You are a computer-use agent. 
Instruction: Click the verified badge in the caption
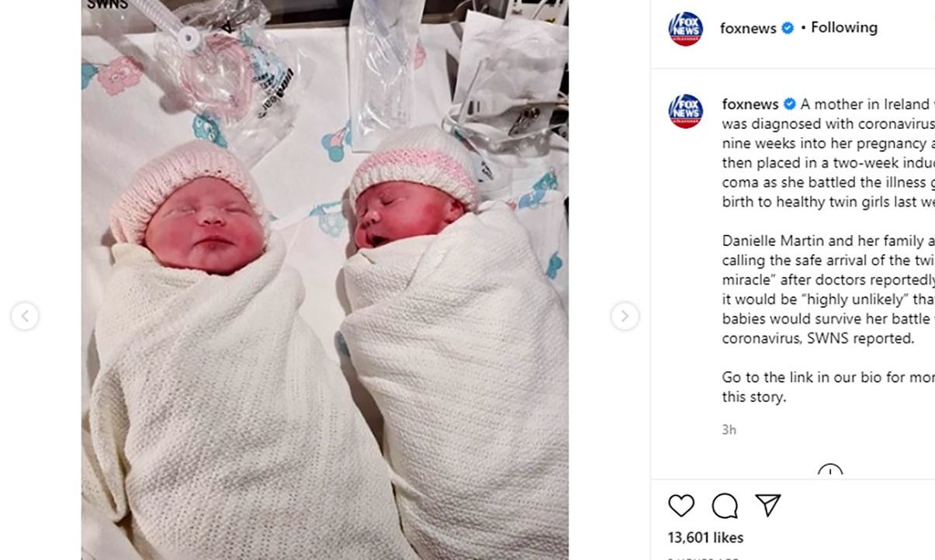point(789,104)
